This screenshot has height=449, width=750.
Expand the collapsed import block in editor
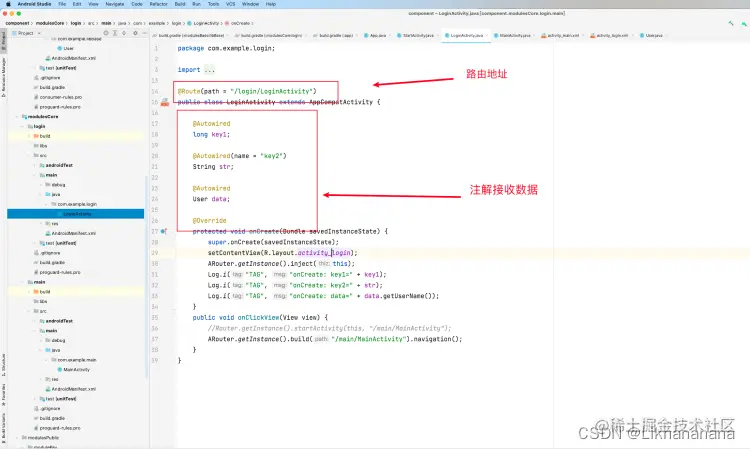(210, 70)
